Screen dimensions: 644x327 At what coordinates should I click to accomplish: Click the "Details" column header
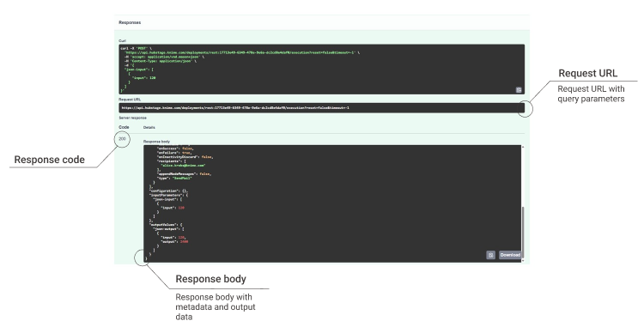coord(149,128)
